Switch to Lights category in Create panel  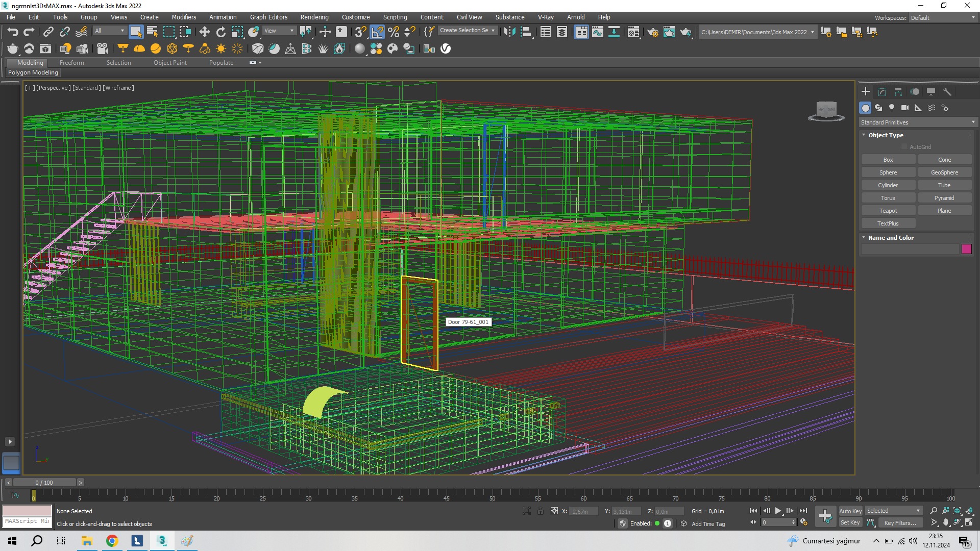point(892,108)
